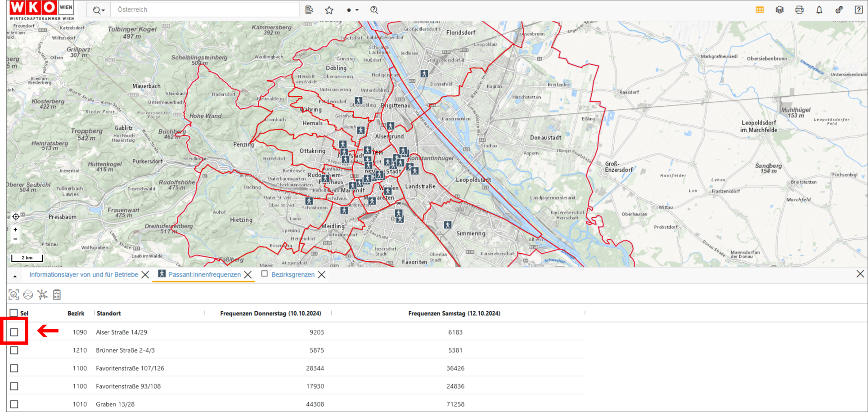The image size is (868, 412).
Task: Close the Passant:innenfrequenzen tab
Action: 248,275
